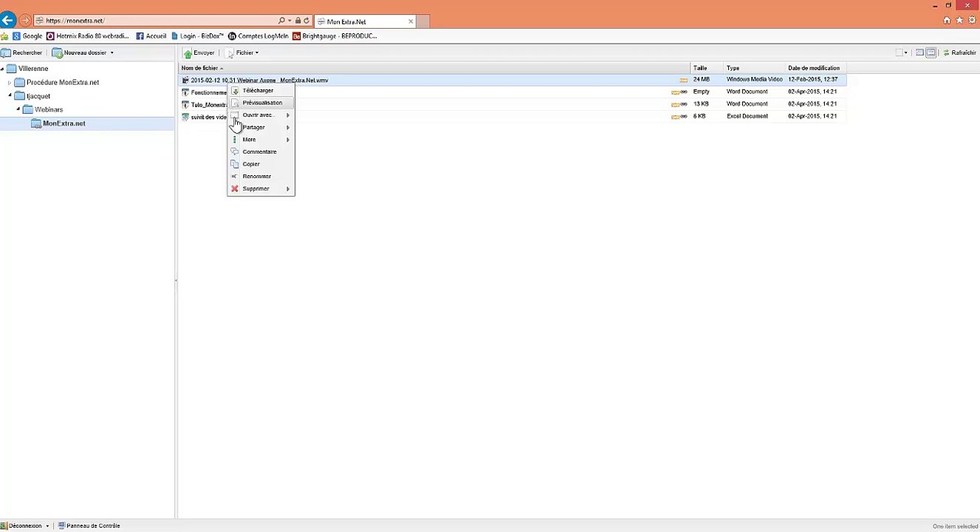Screen dimensions: 980x532
Task: Click the Nouveau dossier folder icon
Action: [57, 52]
